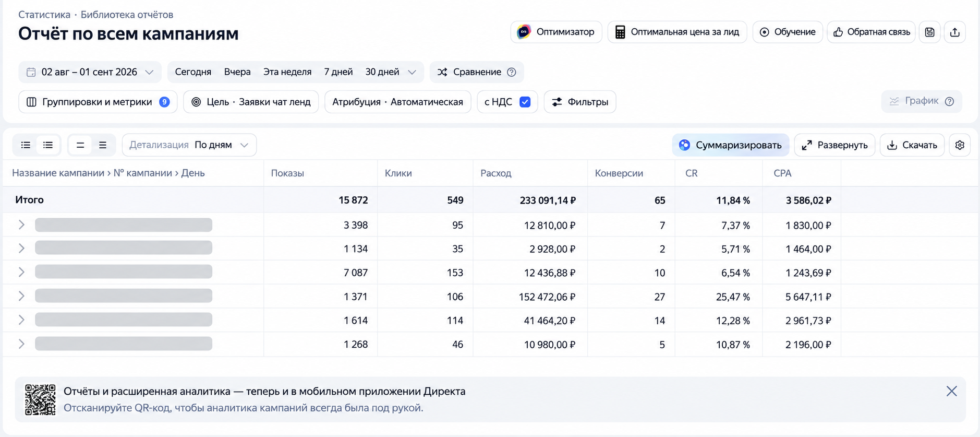Open Детализация По дням dropdown
Image resolution: width=980 pixels, height=437 pixels.
coord(189,145)
